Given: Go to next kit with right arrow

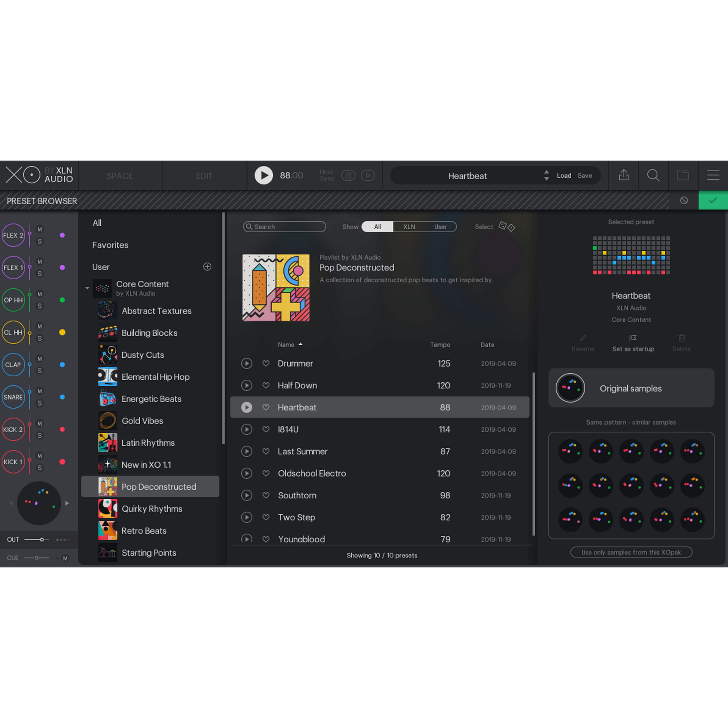Looking at the screenshot, I should tap(67, 503).
